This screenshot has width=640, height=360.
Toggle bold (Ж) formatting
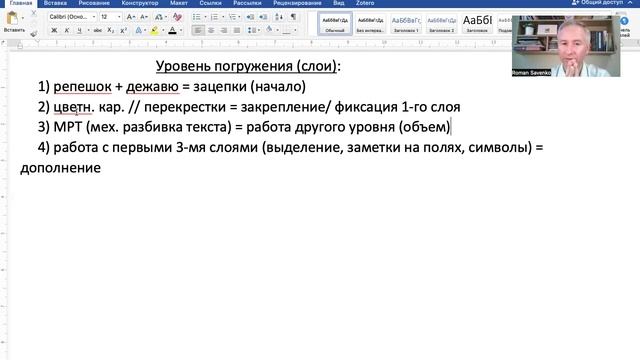[54, 30]
